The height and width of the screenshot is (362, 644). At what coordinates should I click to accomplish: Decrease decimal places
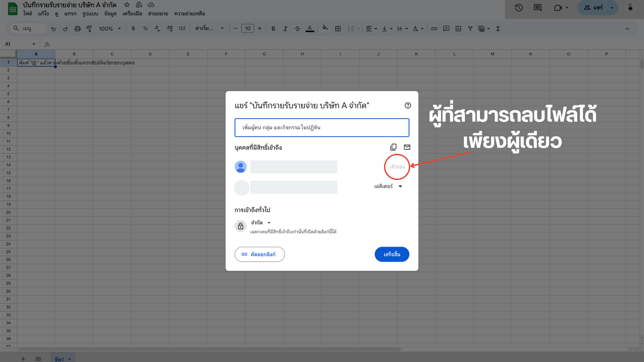(157, 29)
